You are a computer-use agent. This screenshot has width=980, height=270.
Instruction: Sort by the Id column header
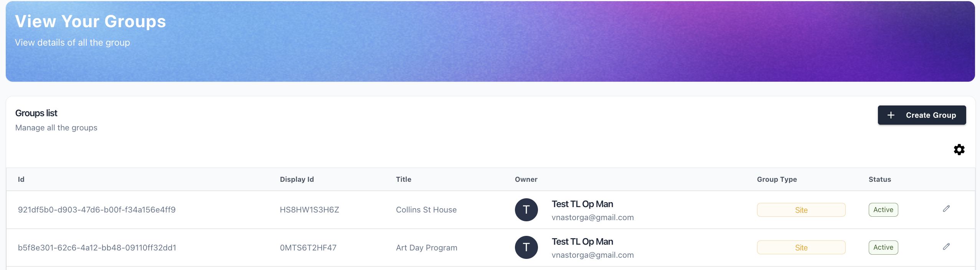click(21, 179)
